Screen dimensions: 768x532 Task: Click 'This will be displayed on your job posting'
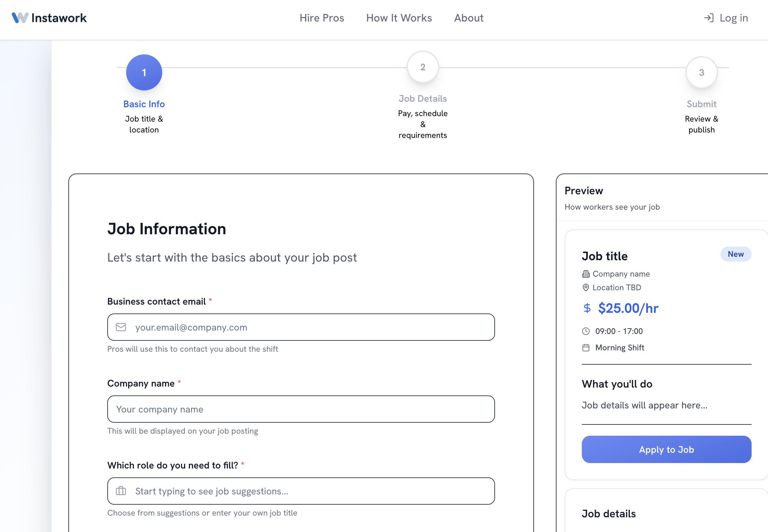pos(183,431)
